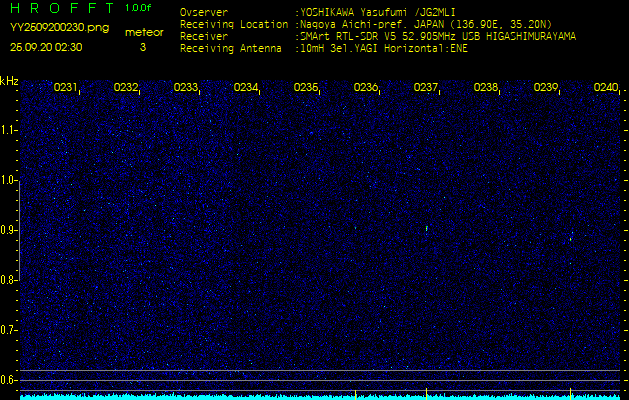The height and width of the screenshot is (400, 629).
Task: Click the yellow spike in bottom amplitude strip
Action: coord(426,393)
